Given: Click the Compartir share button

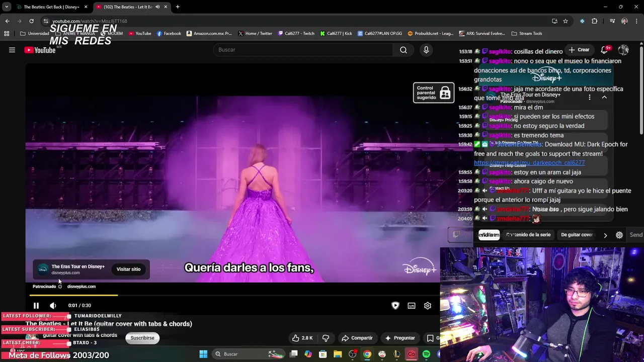Looking at the screenshot, I should [357, 338].
